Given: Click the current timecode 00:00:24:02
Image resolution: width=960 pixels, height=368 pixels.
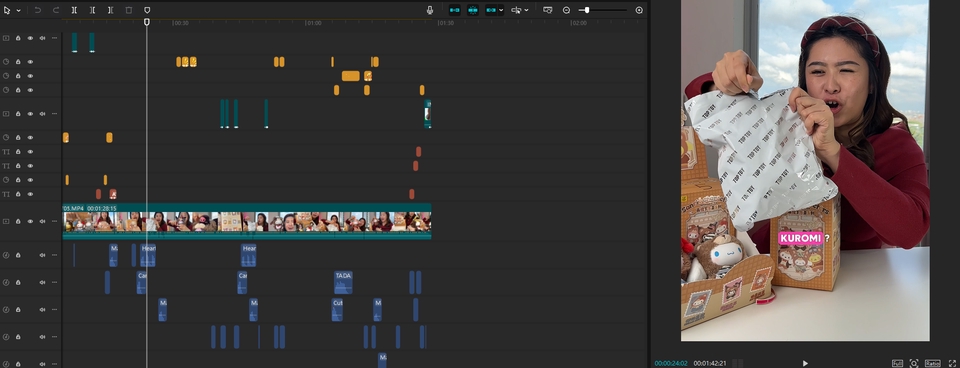Looking at the screenshot, I should pos(670,363).
